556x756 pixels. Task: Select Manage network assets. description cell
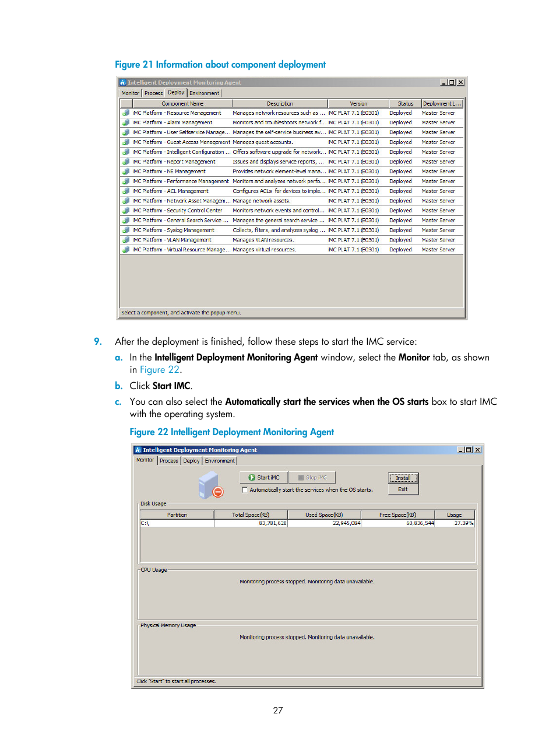click(261, 201)
